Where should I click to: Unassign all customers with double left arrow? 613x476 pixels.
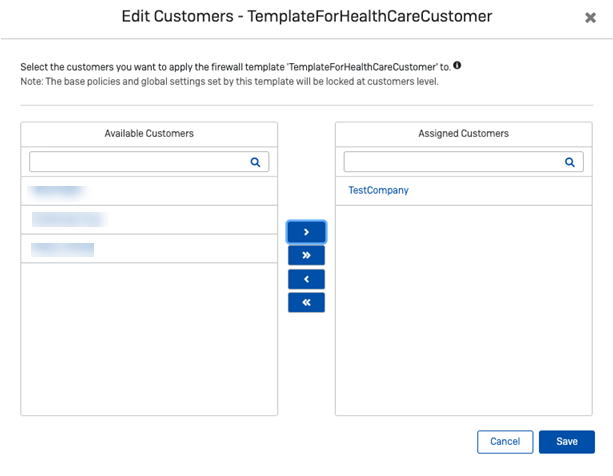pos(306,302)
